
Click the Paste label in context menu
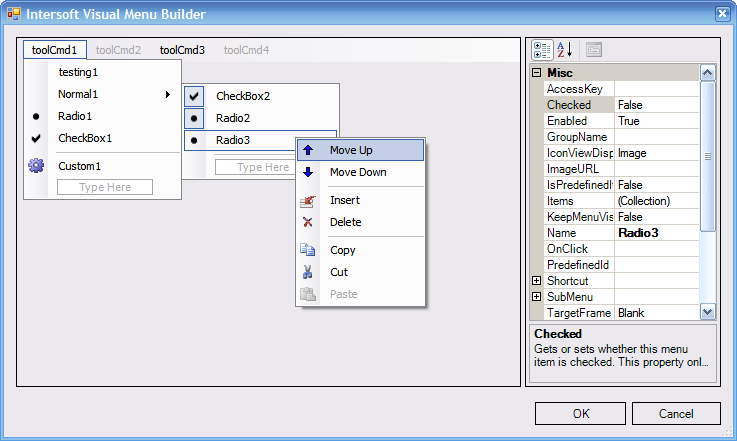(x=344, y=294)
